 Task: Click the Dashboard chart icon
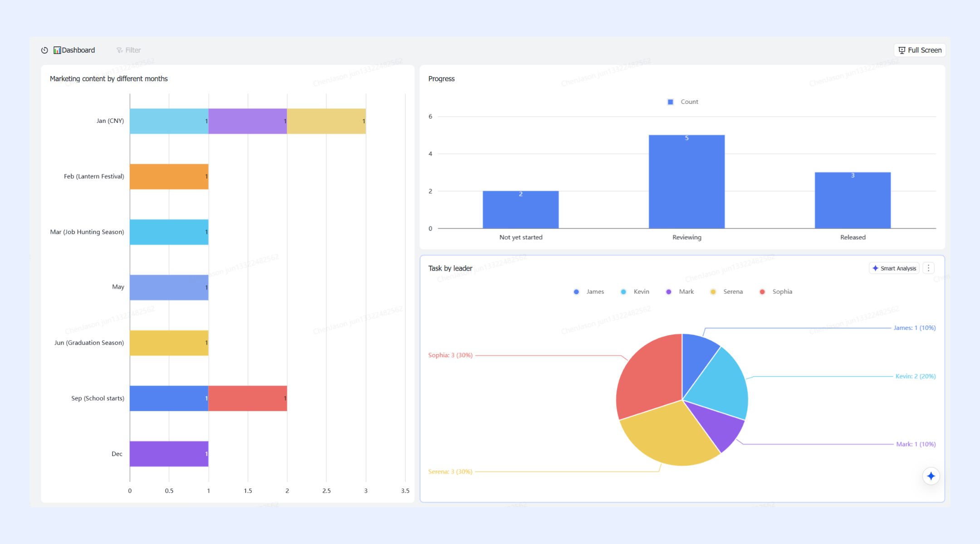[57, 50]
